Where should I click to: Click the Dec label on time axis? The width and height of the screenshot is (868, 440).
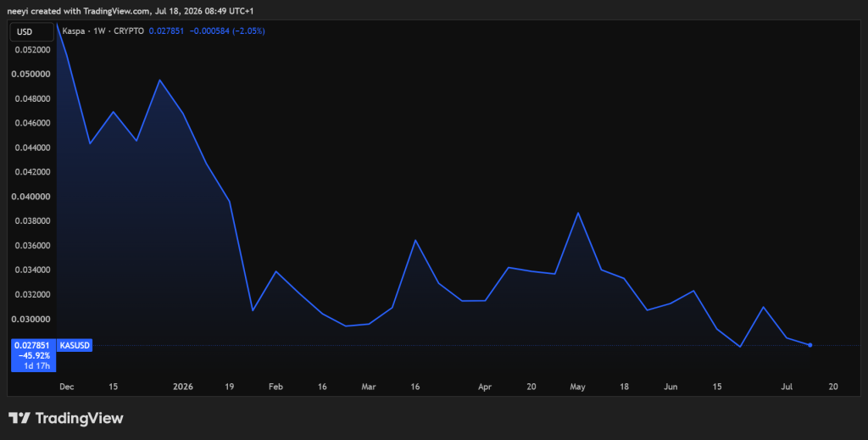66,387
